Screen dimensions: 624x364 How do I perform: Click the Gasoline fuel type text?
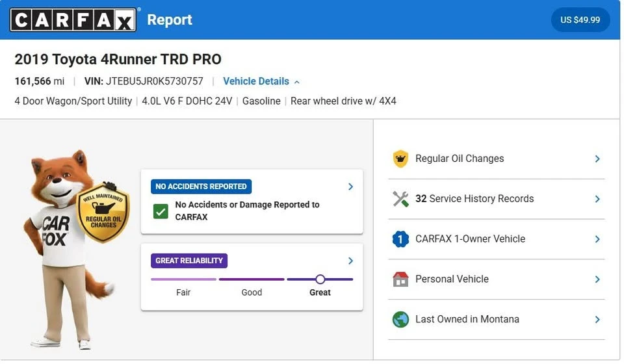pyautogui.click(x=261, y=101)
